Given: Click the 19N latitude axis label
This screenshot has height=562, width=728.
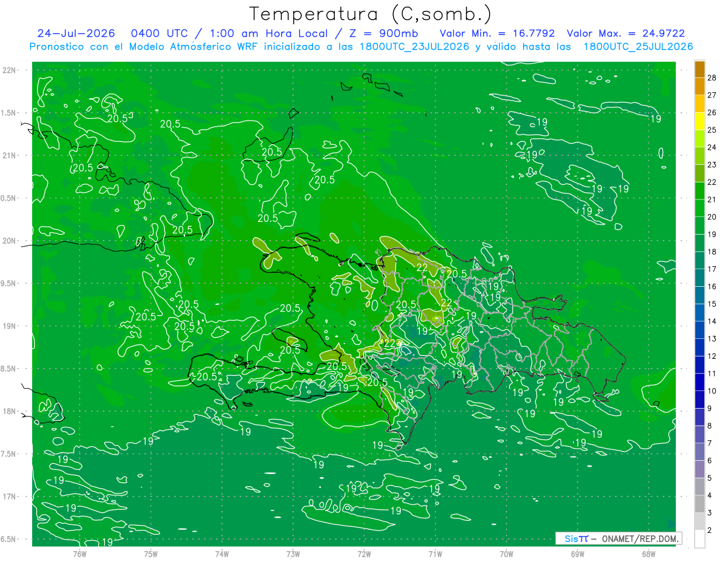Looking at the screenshot, I should (9, 326).
